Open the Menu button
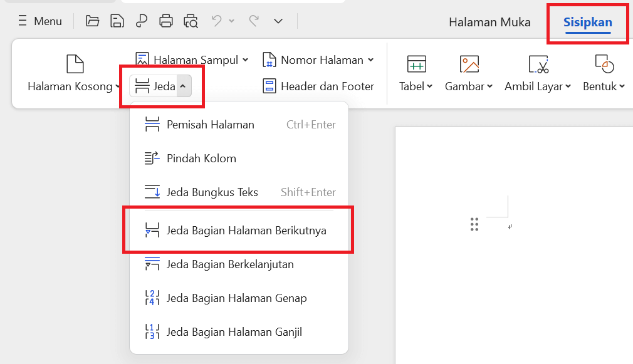This screenshot has width=633, height=364. coord(40,21)
